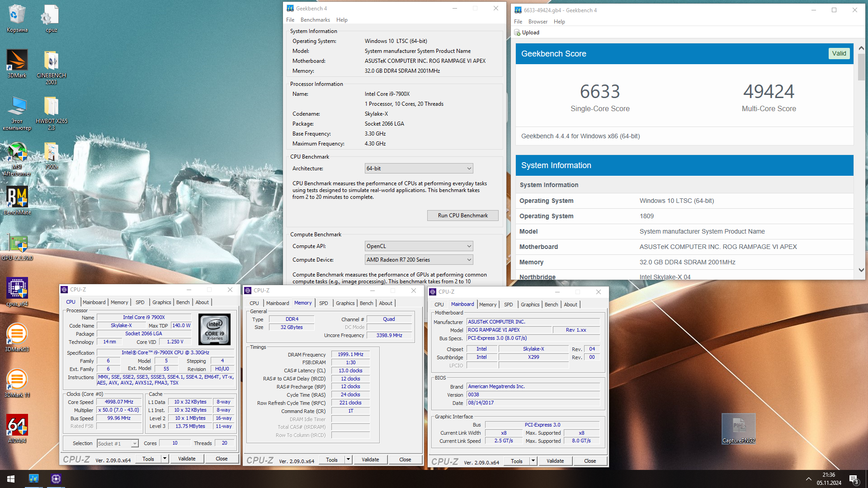Click Tools button in right CPU-Z window
The image size is (868, 488).
click(x=517, y=461)
